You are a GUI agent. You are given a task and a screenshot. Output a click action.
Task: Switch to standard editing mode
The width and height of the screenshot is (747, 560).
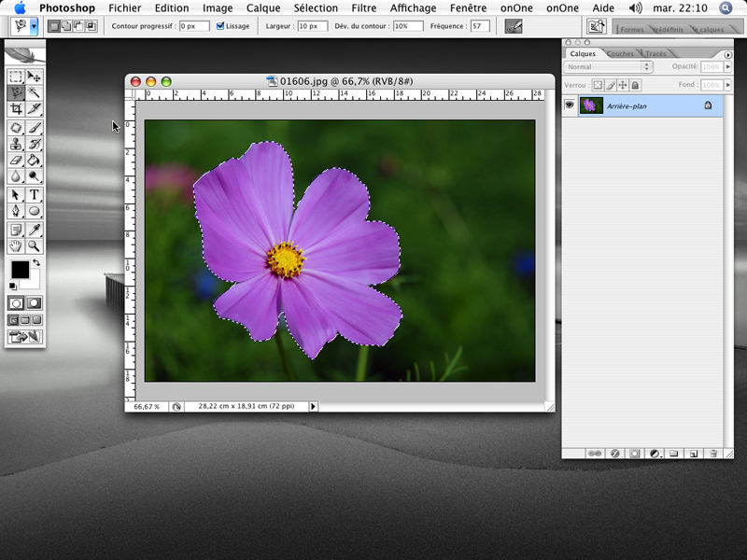coord(16,303)
